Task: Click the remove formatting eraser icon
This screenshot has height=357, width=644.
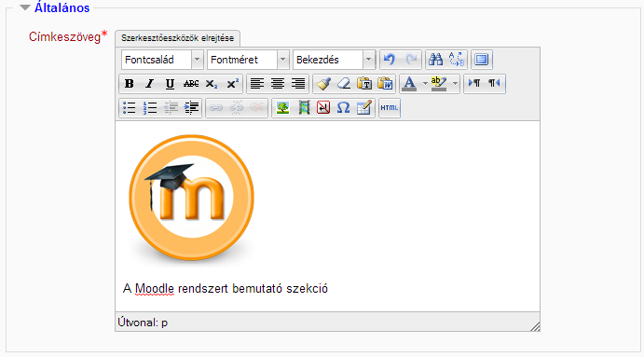Action: 344,84
